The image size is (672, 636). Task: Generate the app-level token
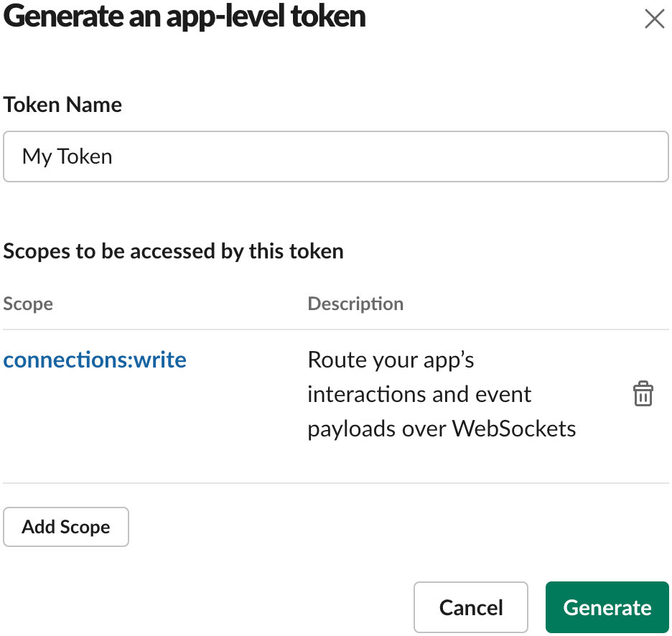pyautogui.click(x=607, y=607)
